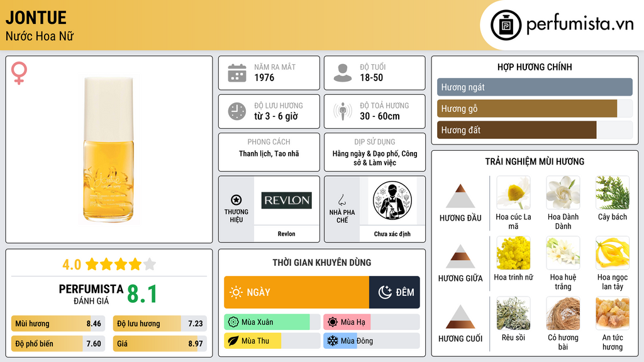Click the longevity value từ 3 - 6 giờ
This screenshot has width=644, height=362.
pyautogui.click(x=276, y=116)
